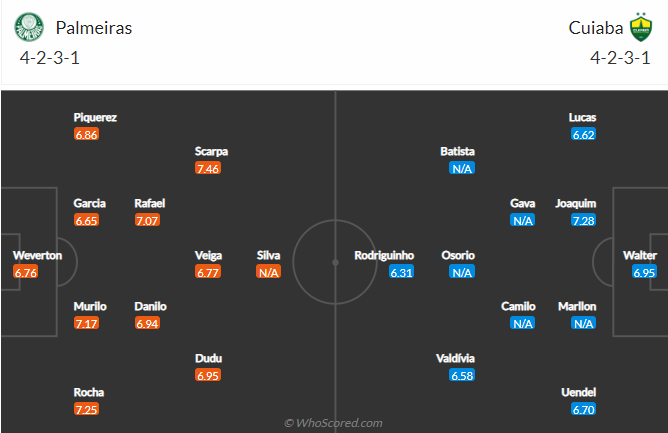Viewport: 668px width, 433px height.
Task: Open player Piquerez on the pitch
Action: coord(95,117)
